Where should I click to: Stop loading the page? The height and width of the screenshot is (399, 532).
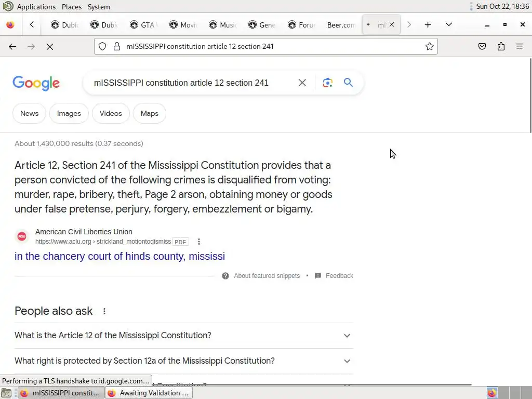pos(50,46)
